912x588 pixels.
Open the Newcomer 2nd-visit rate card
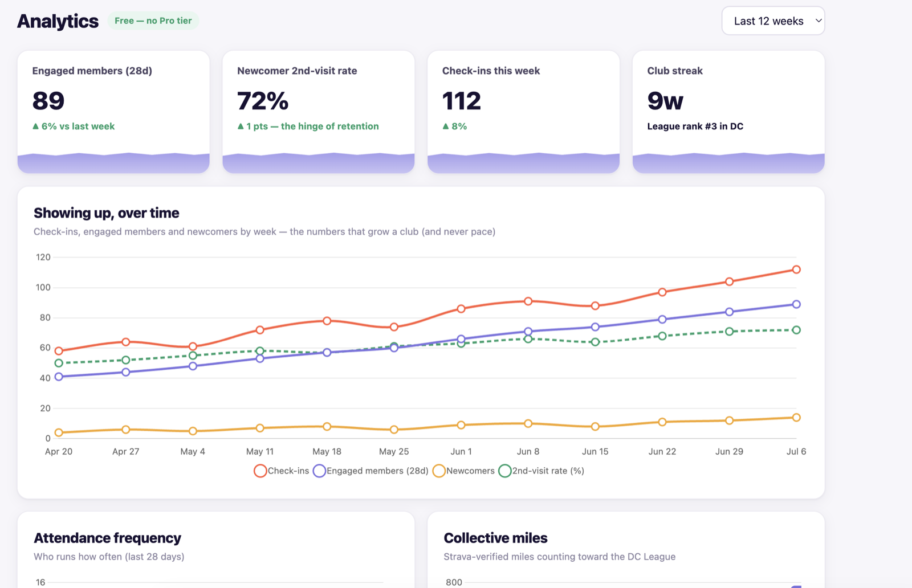[318, 112]
